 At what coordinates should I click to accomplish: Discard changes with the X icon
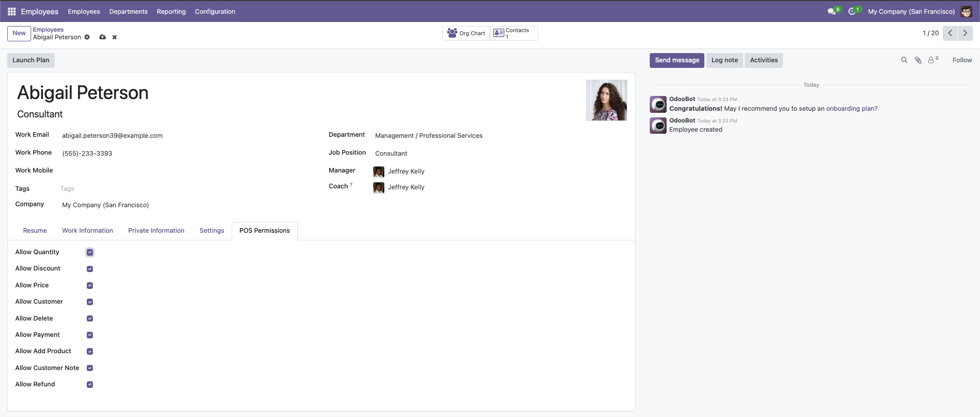(115, 37)
